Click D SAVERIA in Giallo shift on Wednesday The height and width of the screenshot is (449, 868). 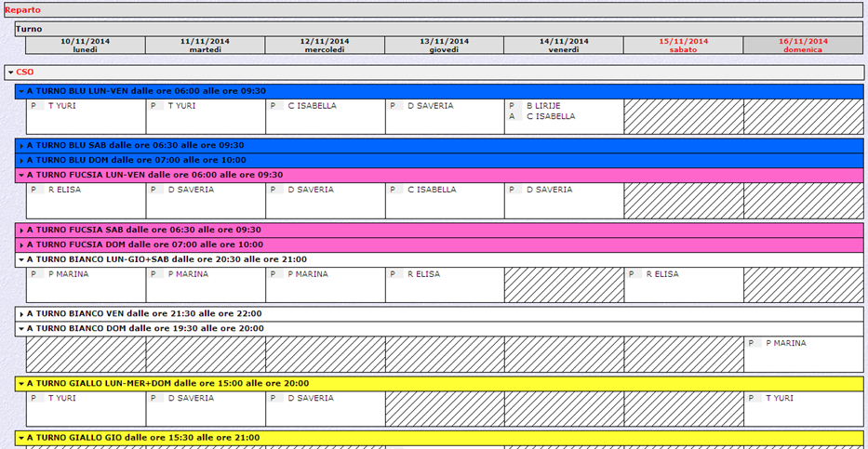(311, 398)
